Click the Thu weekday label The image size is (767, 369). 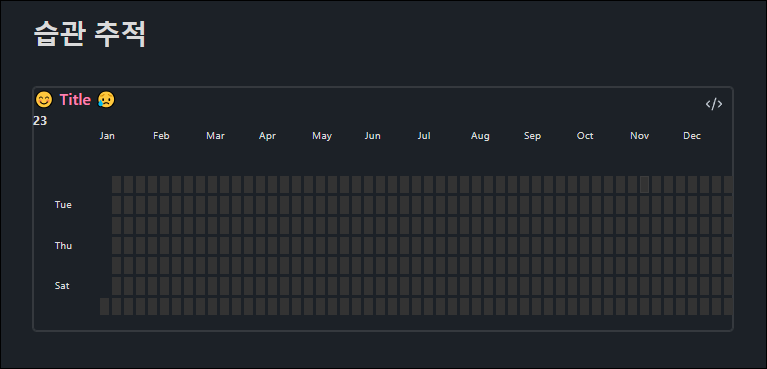(x=63, y=246)
